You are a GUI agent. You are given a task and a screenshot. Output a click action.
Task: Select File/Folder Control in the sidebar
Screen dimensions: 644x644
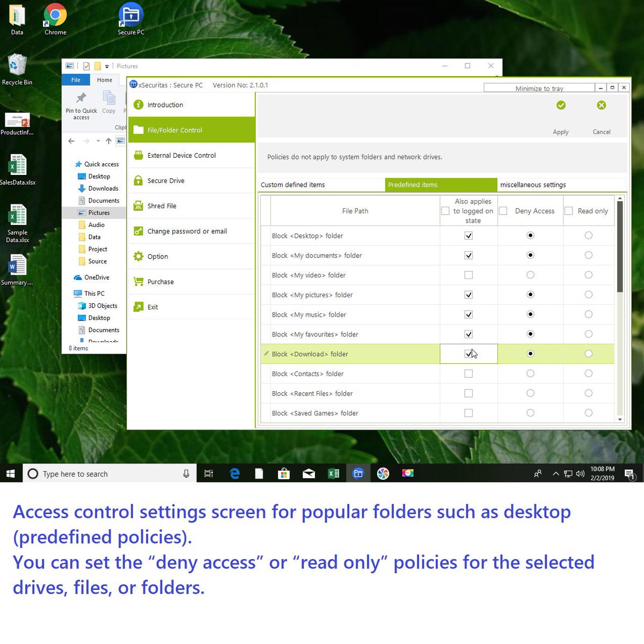(174, 130)
